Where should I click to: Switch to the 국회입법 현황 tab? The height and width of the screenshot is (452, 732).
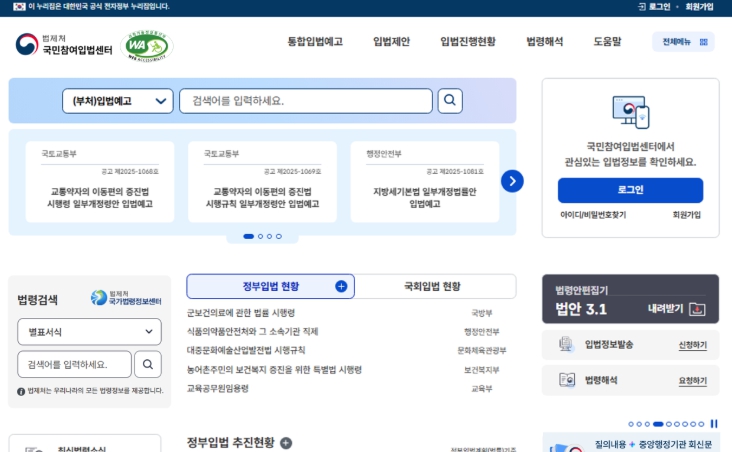pyautogui.click(x=432, y=286)
